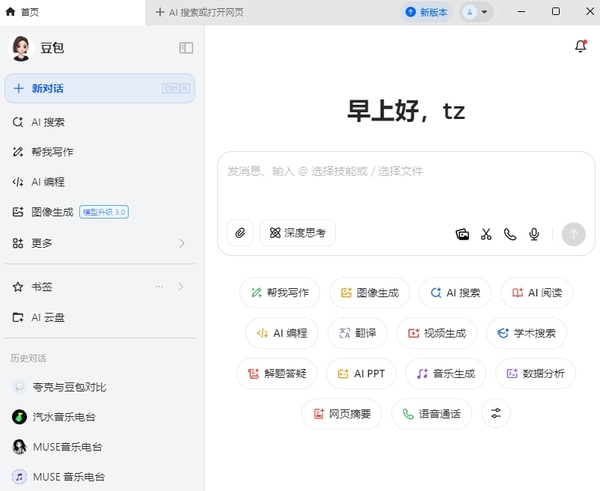Click the 新版本 update button
The width and height of the screenshot is (600, 491).
click(426, 12)
